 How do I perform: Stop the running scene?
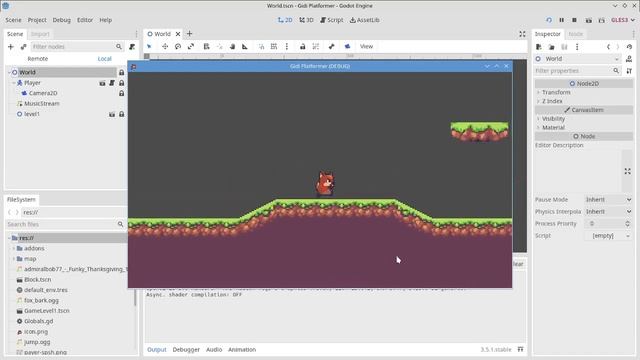pyautogui.click(x=574, y=20)
